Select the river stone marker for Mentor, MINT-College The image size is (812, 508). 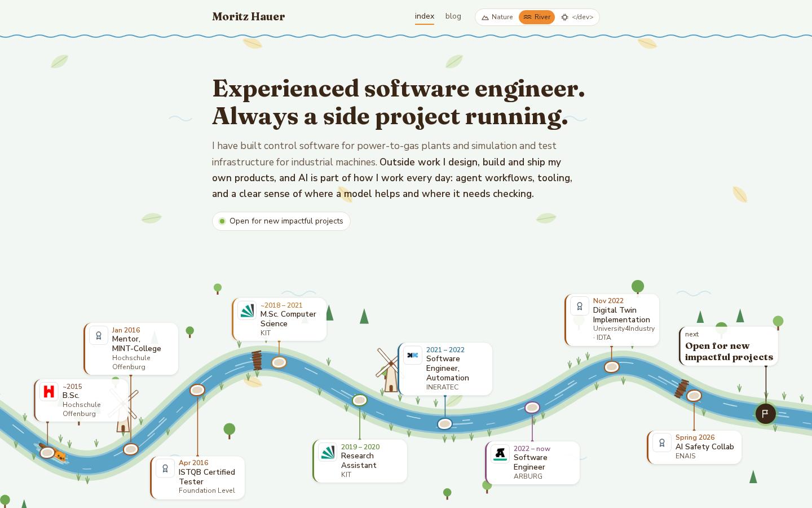tap(131, 449)
